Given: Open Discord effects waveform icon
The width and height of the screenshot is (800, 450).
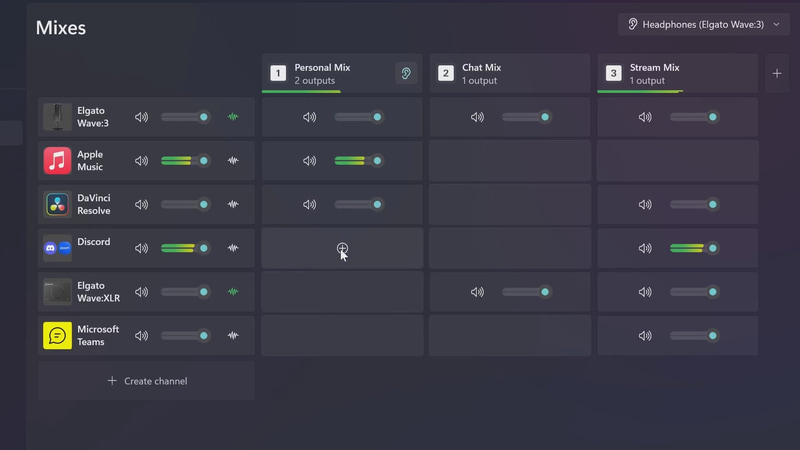Looking at the screenshot, I should [233, 248].
